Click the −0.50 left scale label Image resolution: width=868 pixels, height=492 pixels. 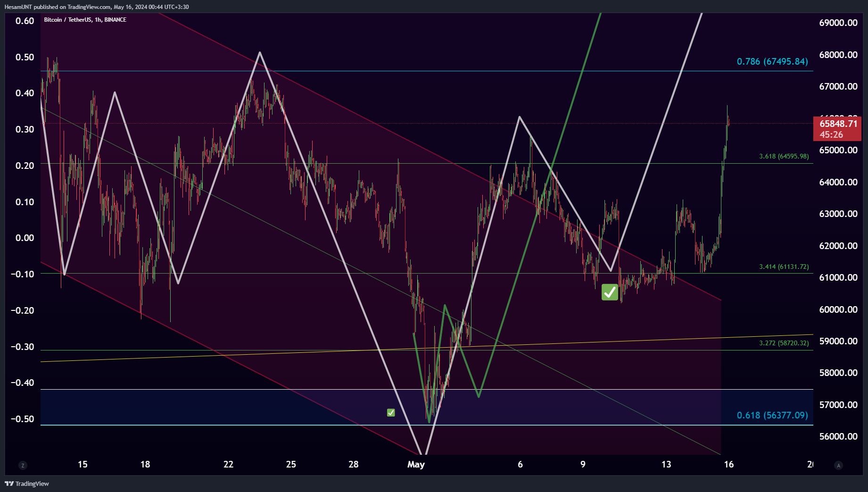coord(23,419)
